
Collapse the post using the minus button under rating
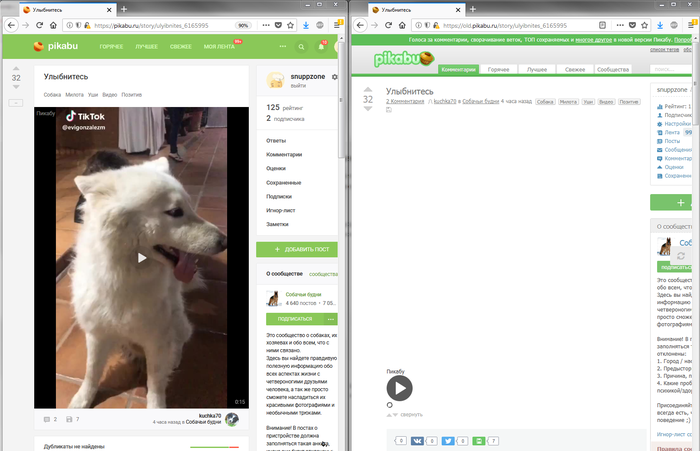tap(16, 103)
